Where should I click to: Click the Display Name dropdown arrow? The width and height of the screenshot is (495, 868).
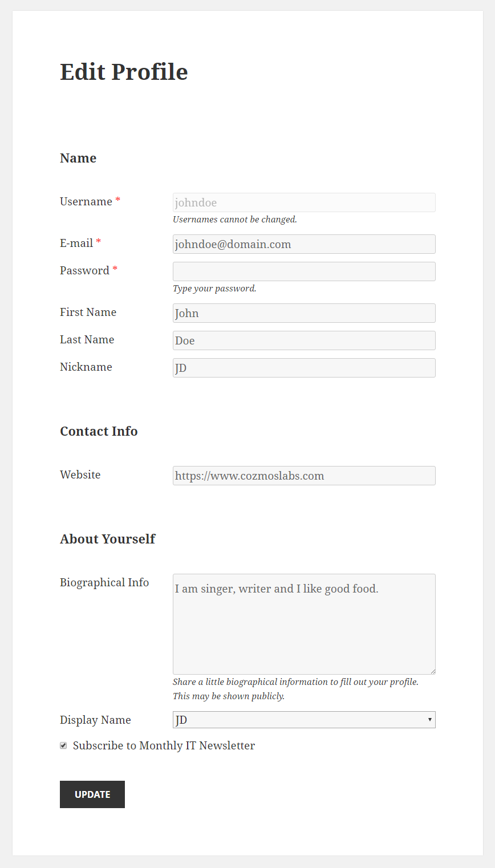click(429, 720)
